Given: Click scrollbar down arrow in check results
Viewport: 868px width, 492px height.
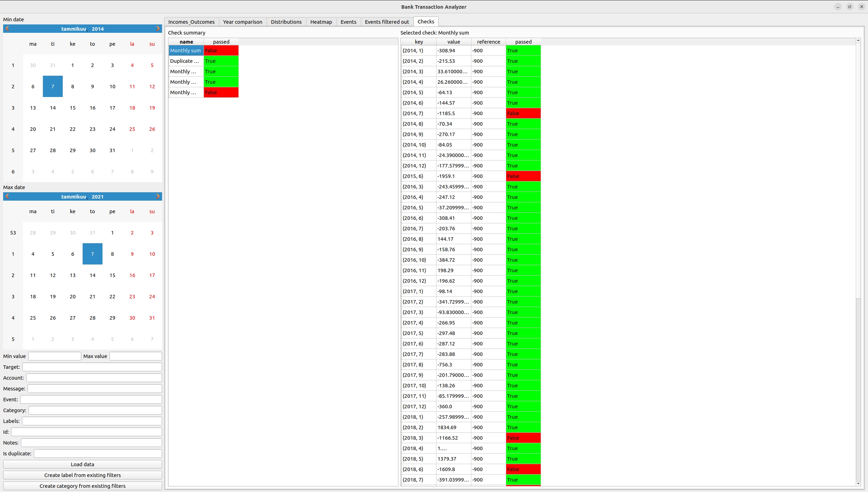Looking at the screenshot, I should pos(858,483).
